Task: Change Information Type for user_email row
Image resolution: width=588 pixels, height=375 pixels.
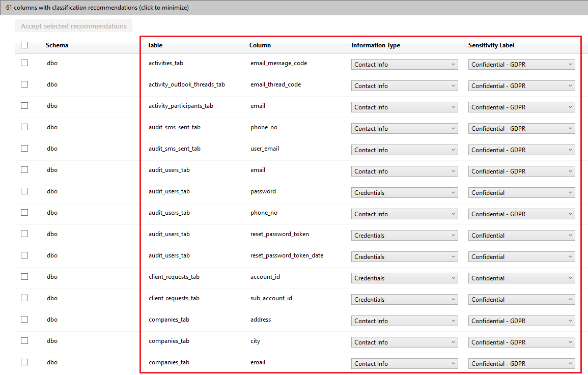Action: click(x=404, y=150)
